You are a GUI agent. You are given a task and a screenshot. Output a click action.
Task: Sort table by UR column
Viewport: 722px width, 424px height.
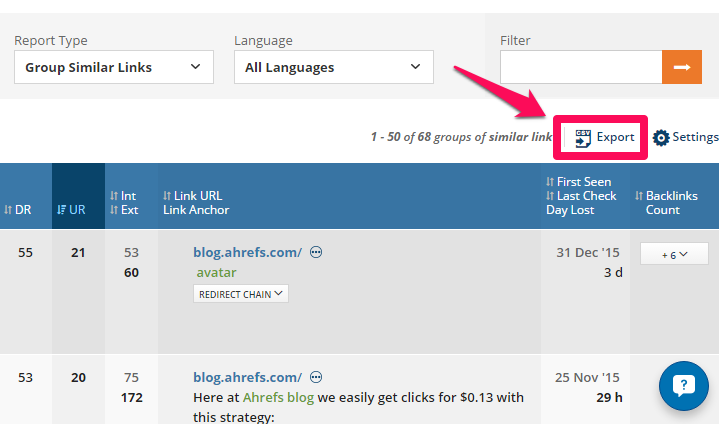[71, 210]
